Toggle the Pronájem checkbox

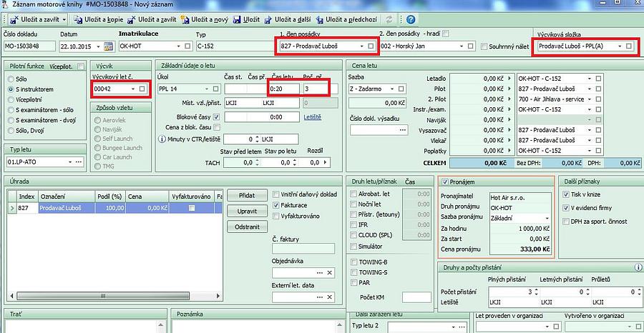[446, 182]
